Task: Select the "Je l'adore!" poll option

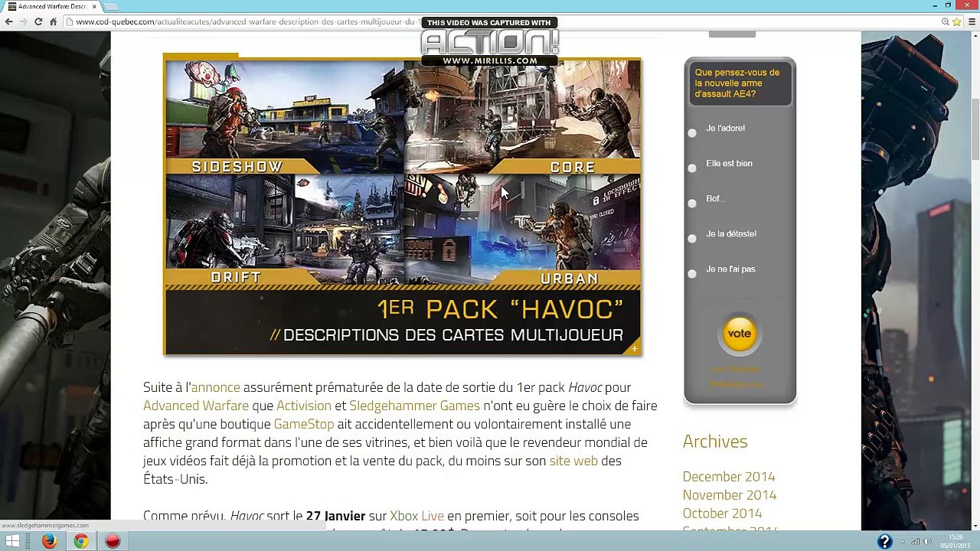Action: (692, 133)
